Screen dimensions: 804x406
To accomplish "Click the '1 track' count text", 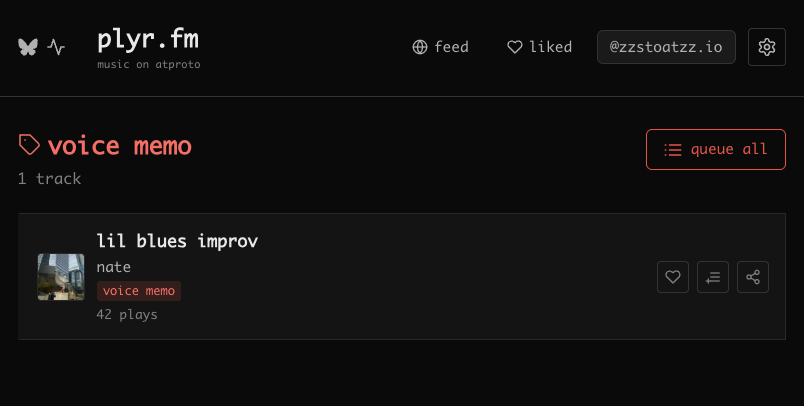I will 49,179.
